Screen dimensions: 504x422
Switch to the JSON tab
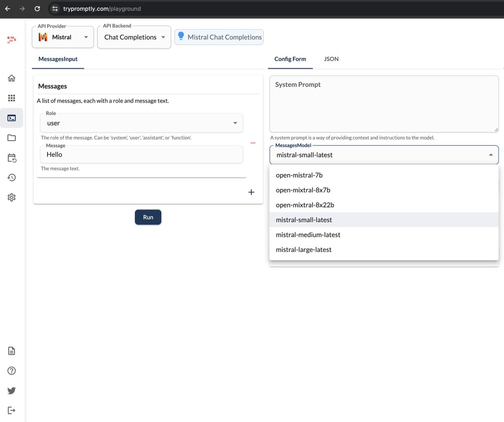click(331, 59)
